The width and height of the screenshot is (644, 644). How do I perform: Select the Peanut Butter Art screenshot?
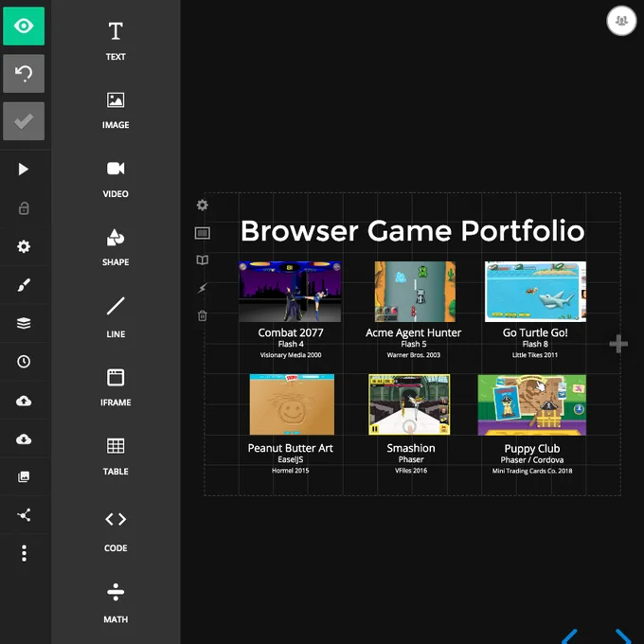(x=292, y=404)
